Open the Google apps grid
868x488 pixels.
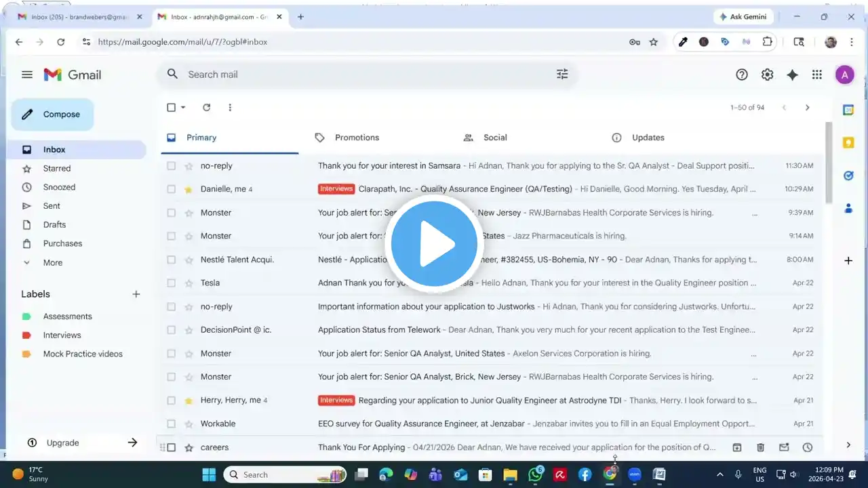click(817, 75)
